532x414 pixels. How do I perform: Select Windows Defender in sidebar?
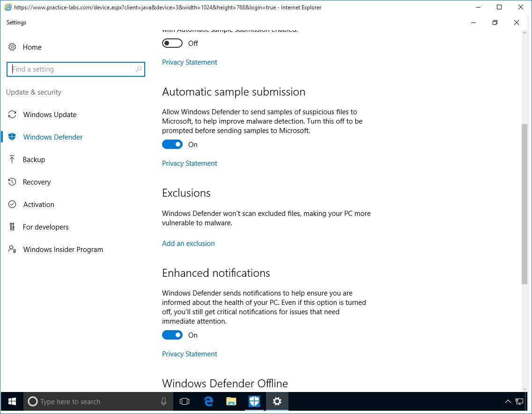coord(53,137)
